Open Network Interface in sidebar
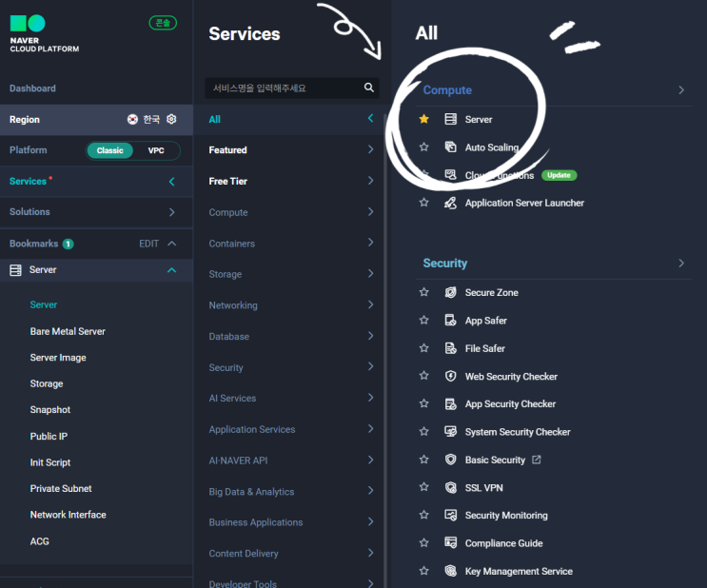Screen dimensions: 707x588 69,515
